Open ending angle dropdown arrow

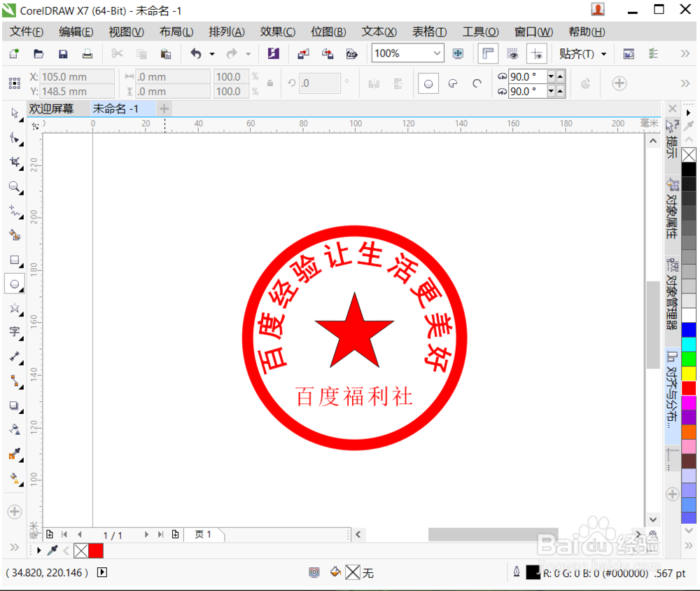(x=552, y=92)
